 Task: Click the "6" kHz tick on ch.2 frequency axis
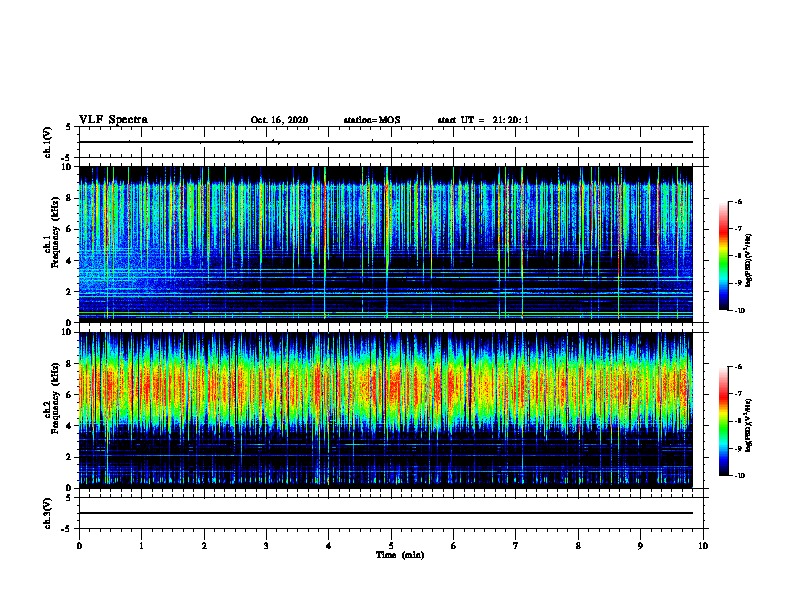coord(69,395)
